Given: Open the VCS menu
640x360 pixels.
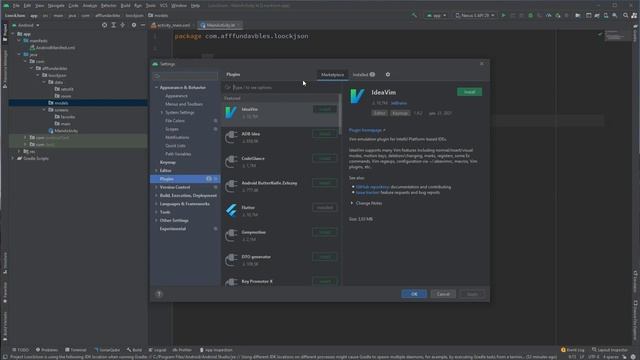Looking at the screenshot, I should tap(164, 6).
